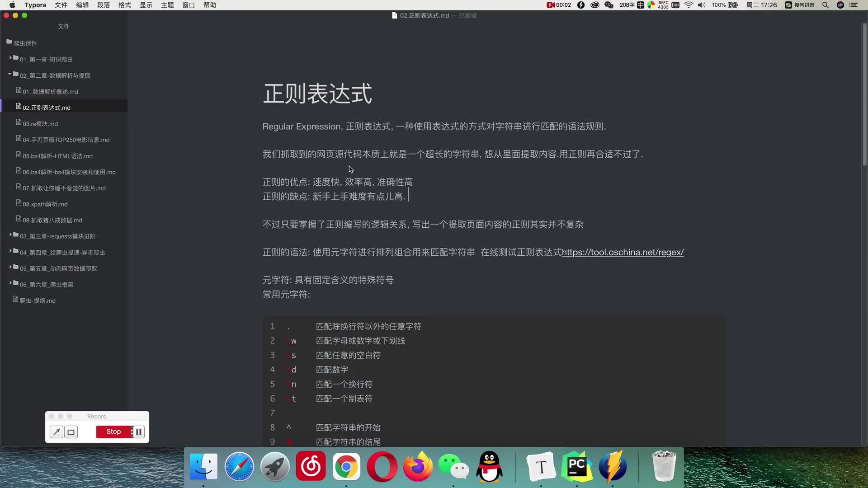Expand the 04_第四章_给爬虫提速-异步爬虫 folder
The image size is (868, 488).
coord(10,251)
